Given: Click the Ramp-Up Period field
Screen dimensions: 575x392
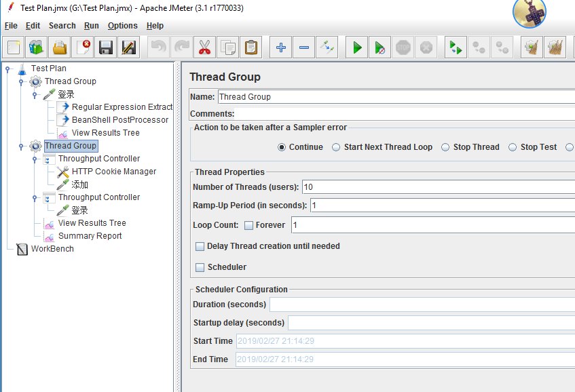Looking at the screenshot, I should click(443, 205).
